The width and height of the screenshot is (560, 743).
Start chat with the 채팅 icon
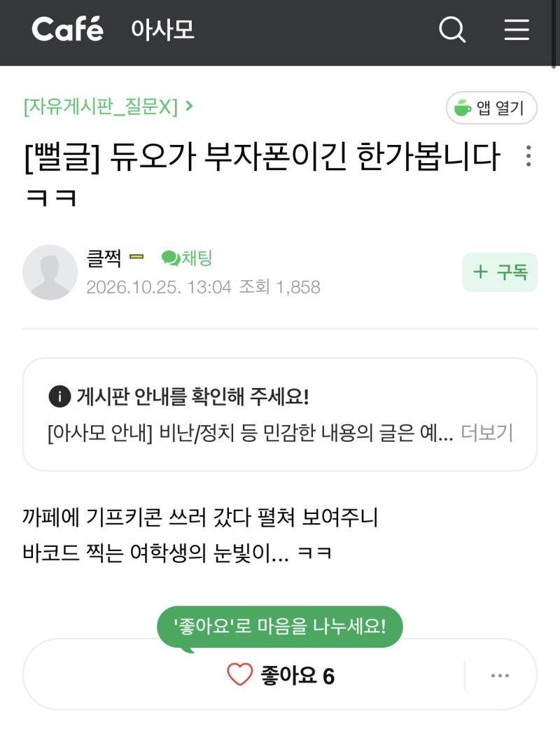(187, 258)
